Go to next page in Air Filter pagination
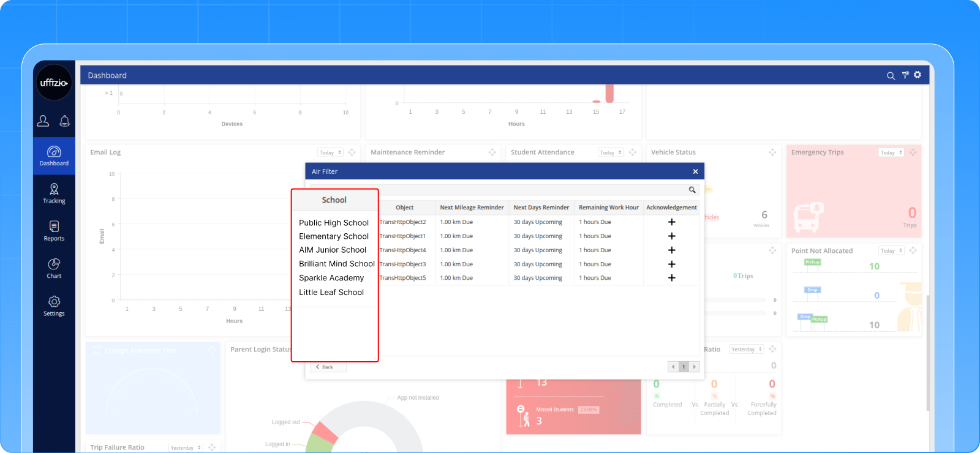This screenshot has width=980, height=453. coord(694,367)
